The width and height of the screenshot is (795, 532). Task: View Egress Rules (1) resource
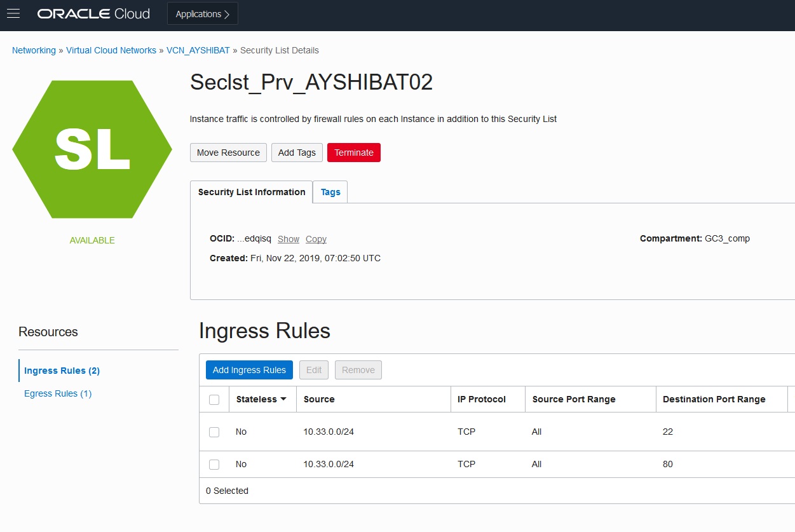click(x=58, y=393)
